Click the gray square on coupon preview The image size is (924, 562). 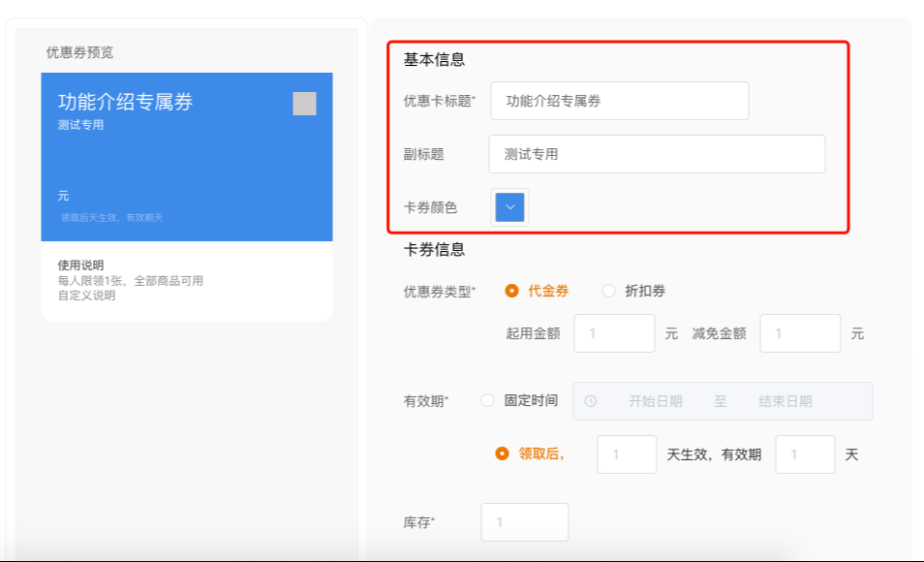pos(304,104)
